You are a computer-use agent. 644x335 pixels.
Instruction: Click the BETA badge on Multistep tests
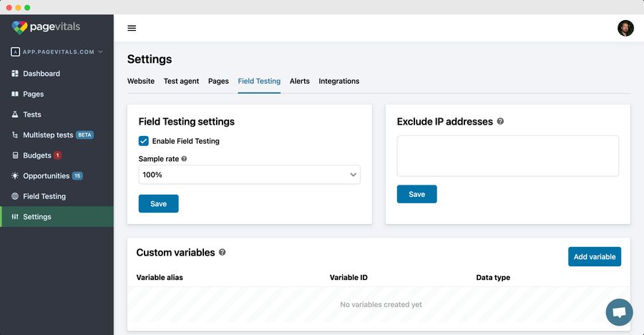click(x=84, y=135)
